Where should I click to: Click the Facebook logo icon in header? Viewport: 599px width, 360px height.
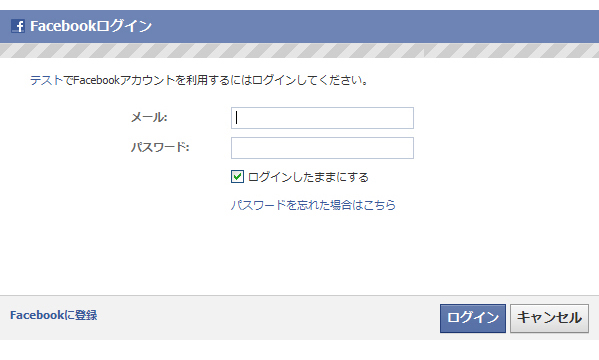tap(18, 26)
